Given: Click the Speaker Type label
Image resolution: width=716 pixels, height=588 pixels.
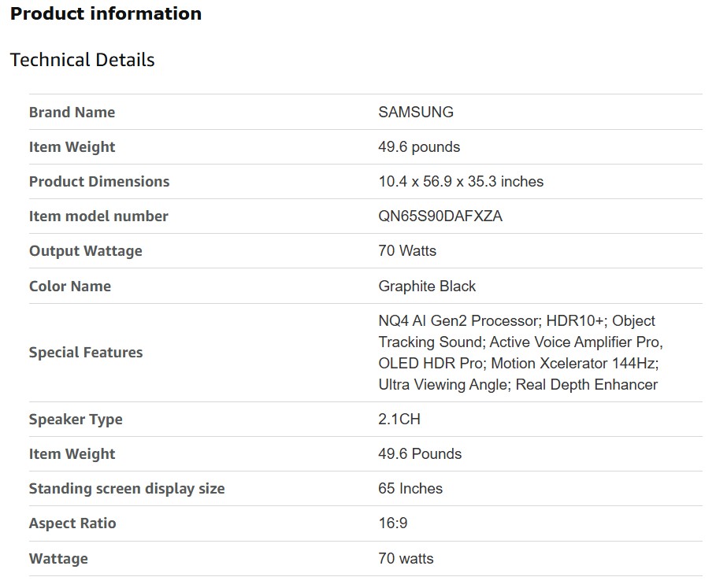Looking at the screenshot, I should [x=76, y=420].
